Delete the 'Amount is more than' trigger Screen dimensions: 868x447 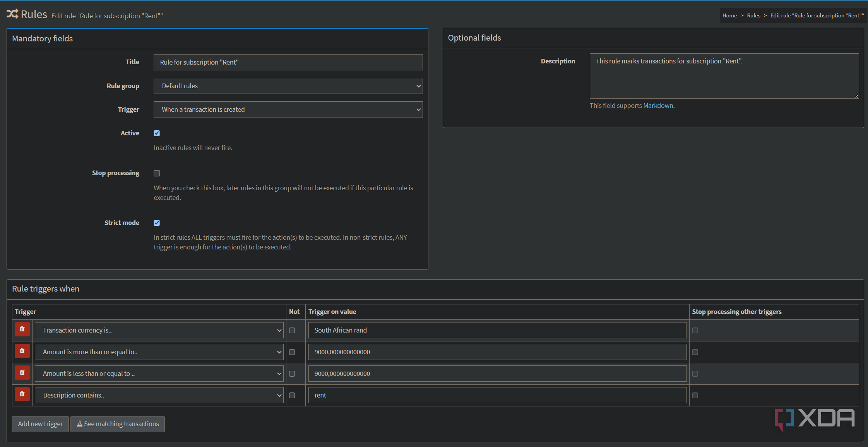click(x=22, y=351)
